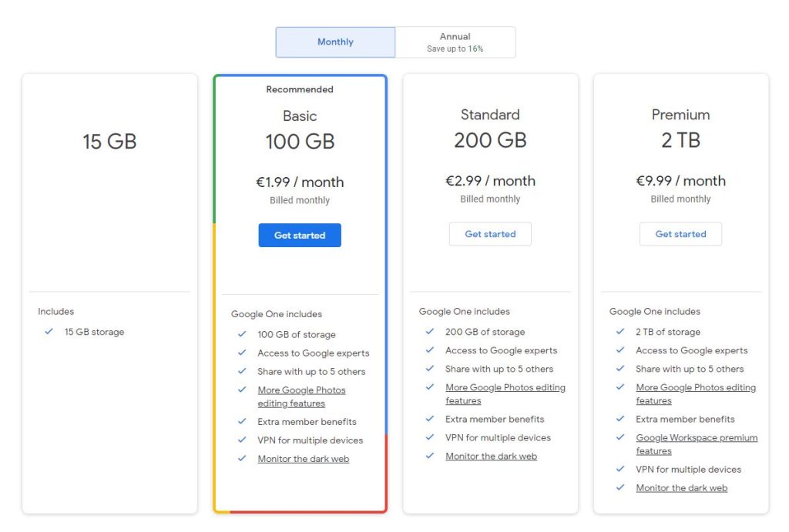Viewport: 789px width, 532px height.
Task: Open Standard plan's More Google Photos editing link
Action: click(x=505, y=388)
